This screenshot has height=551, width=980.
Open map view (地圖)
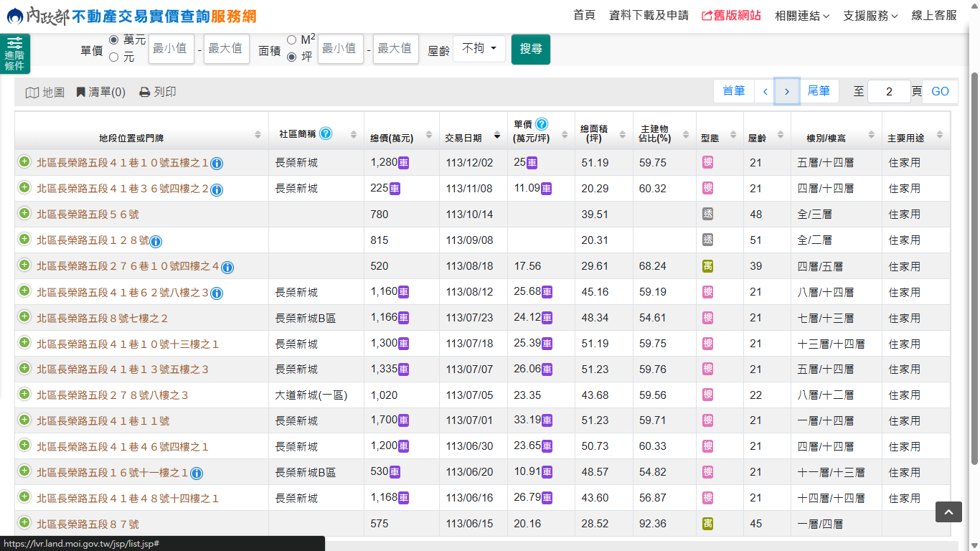point(45,93)
